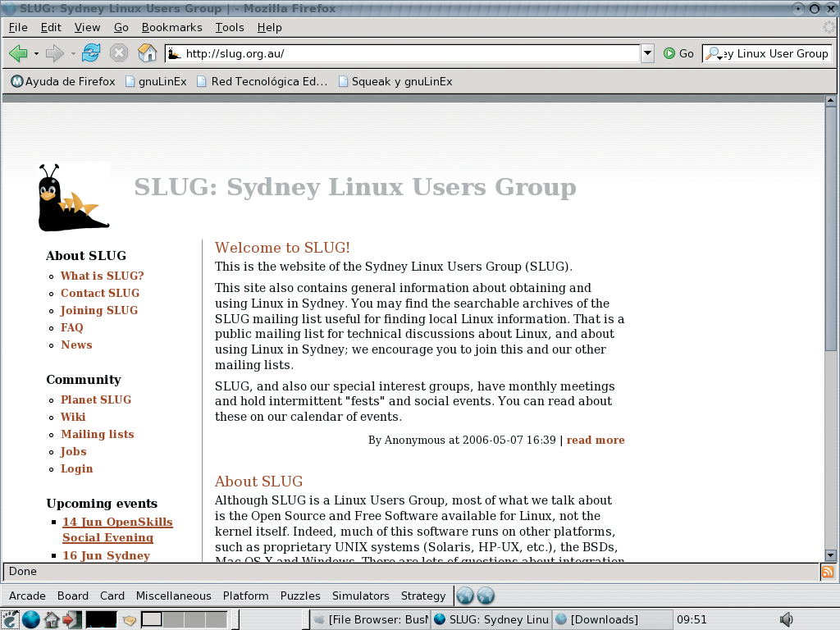The image size is (840, 630).
Task: Open the gnuLinEx bookmark
Action: click(156, 81)
